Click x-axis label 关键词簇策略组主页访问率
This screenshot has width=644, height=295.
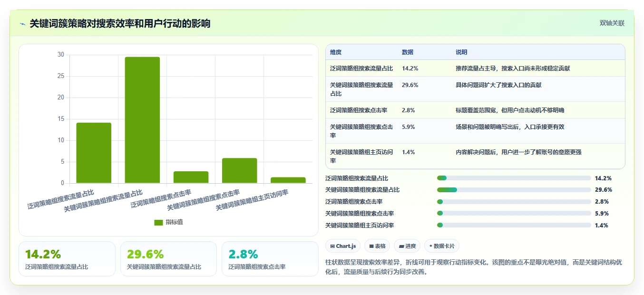pyautogui.click(x=252, y=200)
